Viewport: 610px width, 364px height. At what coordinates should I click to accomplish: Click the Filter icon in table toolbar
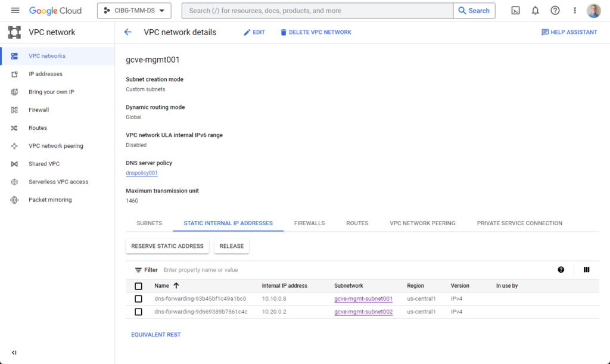pyautogui.click(x=138, y=270)
